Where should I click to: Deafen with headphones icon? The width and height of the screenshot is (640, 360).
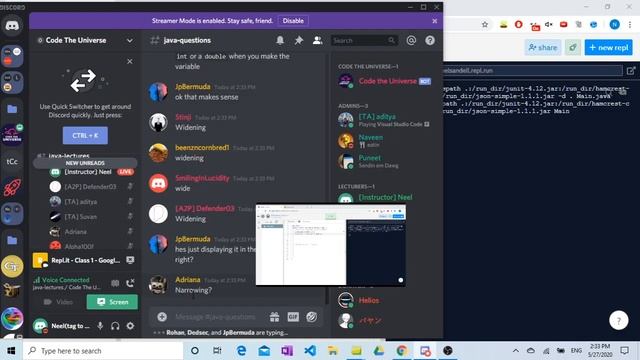(x=115, y=326)
